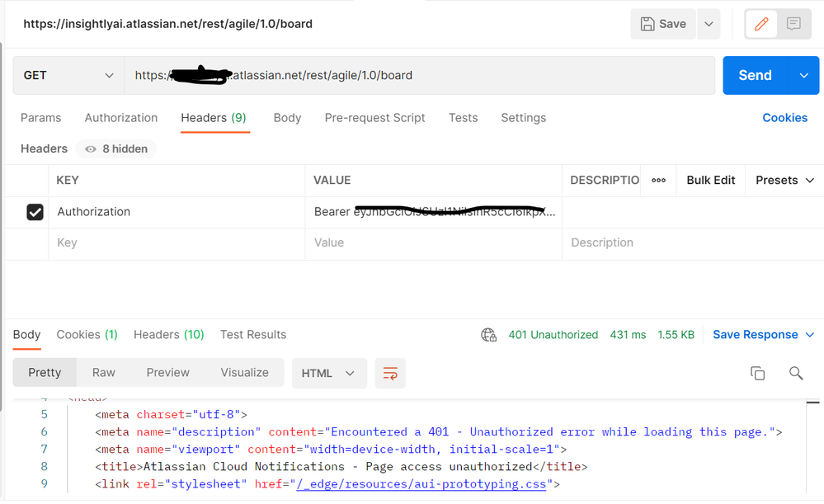Click the meta description line 6

tap(438, 432)
